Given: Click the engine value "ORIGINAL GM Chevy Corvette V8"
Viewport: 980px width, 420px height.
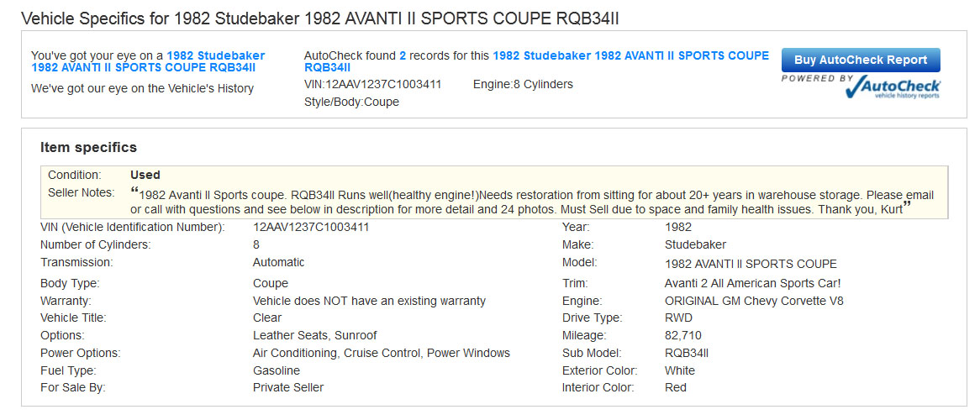Looking at the screenshot, I should tap(754, 301).
